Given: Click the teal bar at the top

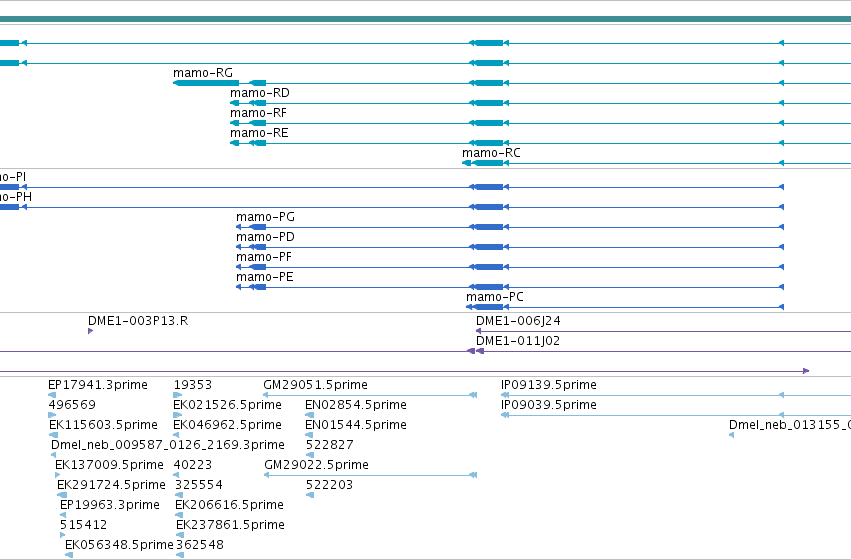Looking at the screenshot, I should click(x=426, y=19).
